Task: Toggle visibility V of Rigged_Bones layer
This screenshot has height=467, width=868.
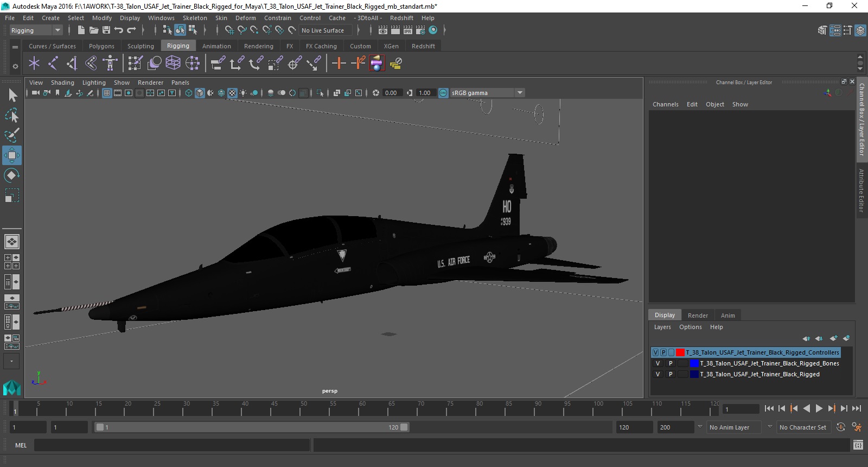Action: coord(658,363)
